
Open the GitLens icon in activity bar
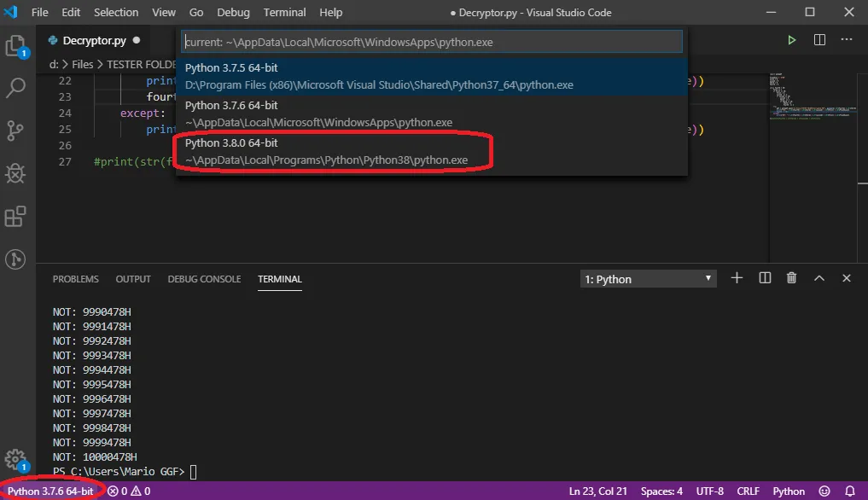click(x=15, y=259)
